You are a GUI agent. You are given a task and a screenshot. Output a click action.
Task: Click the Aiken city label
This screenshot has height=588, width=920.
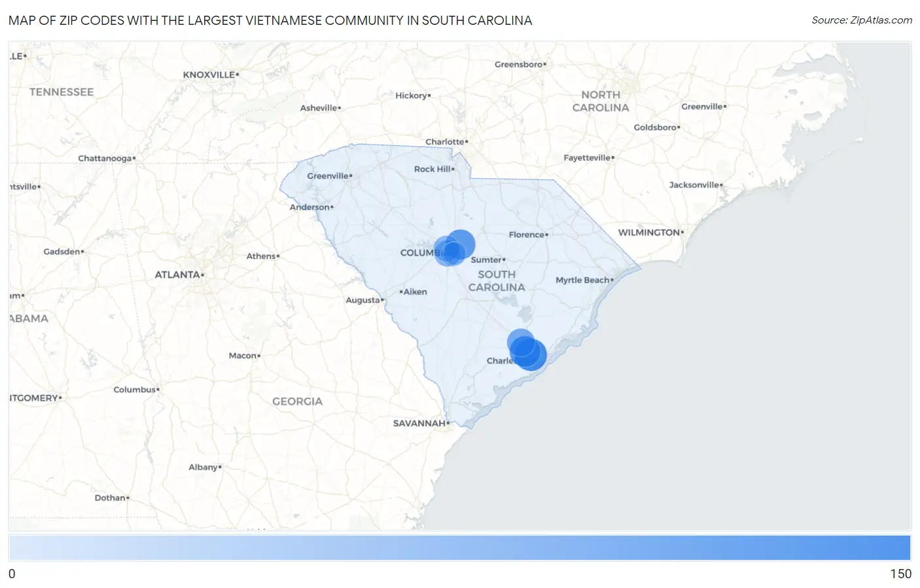tap(415, 292)
